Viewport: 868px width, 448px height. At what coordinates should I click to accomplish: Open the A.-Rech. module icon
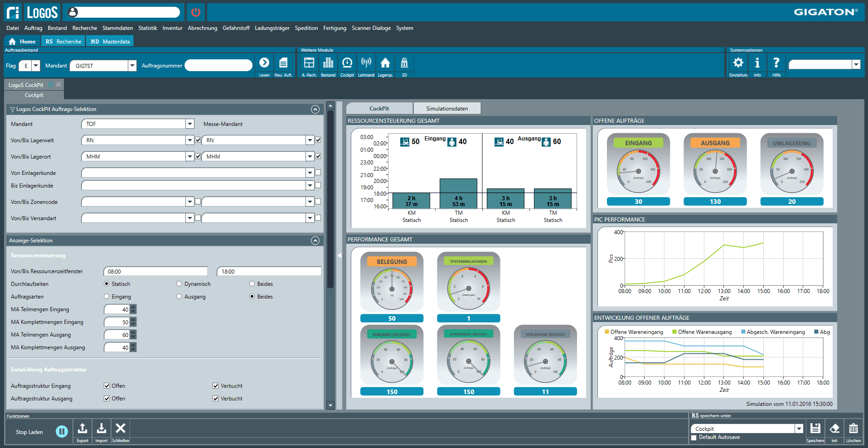pos(309,63)
